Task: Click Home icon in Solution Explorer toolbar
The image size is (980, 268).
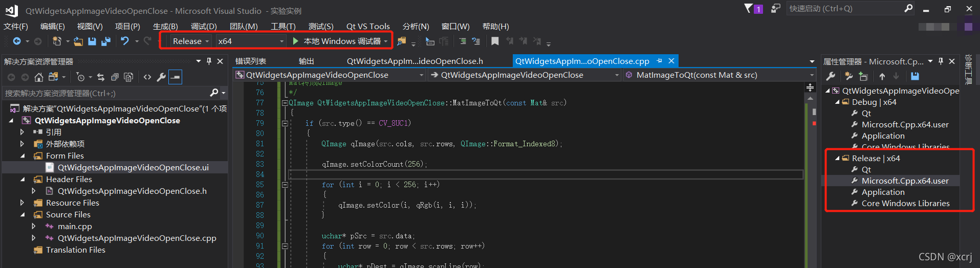Action: click(x=39, y=77)
